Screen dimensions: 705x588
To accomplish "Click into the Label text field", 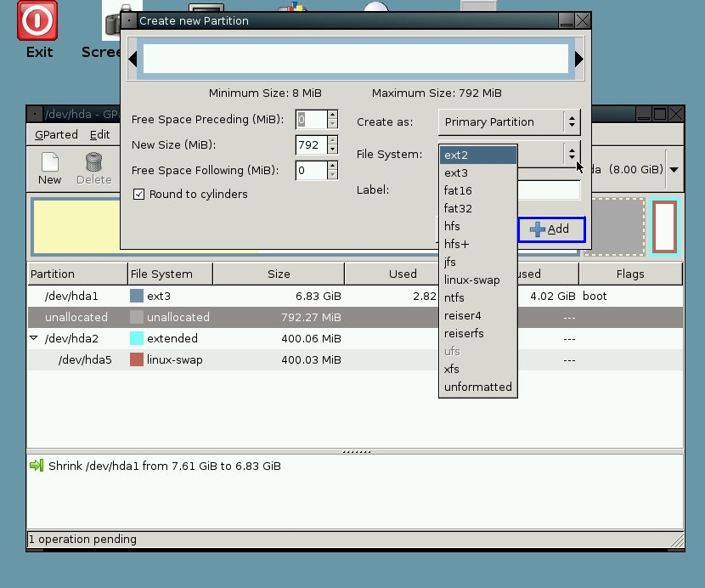I will click(549, 189).
